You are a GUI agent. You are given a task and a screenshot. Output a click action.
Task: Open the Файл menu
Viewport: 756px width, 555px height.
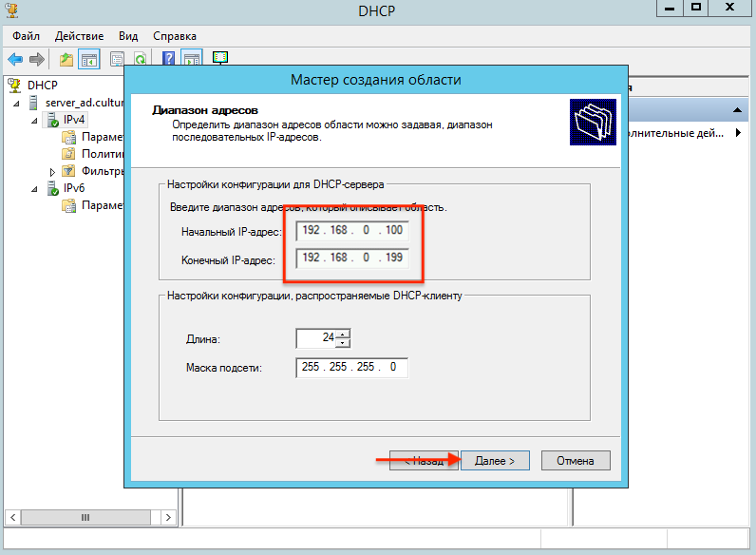[x=26, y=35]
